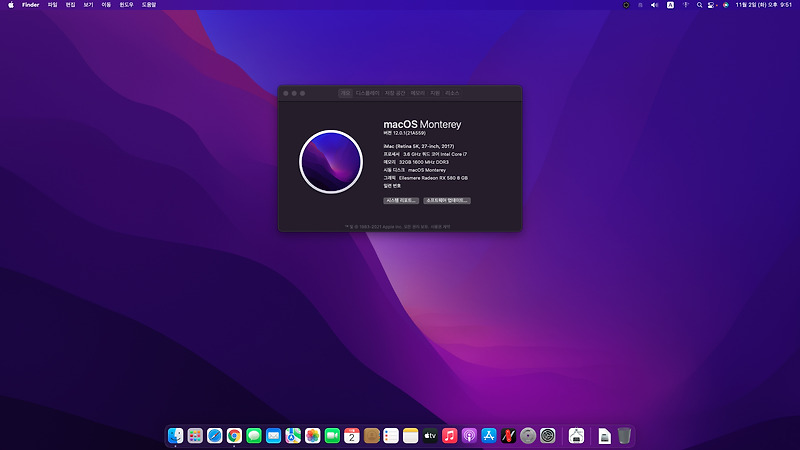Open System Preferences from the Dock
The width and height of the screenshot is (800, 450).
point(547,436)
